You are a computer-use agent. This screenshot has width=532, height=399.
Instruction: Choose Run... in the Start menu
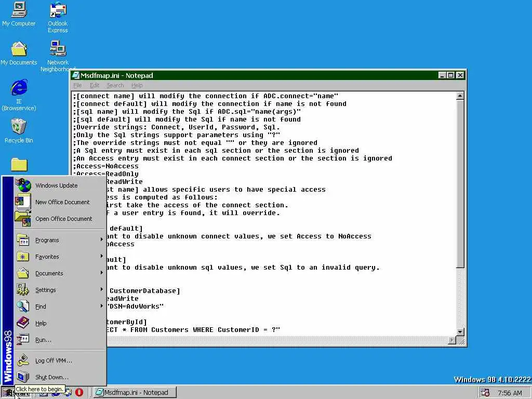(60, 340)
